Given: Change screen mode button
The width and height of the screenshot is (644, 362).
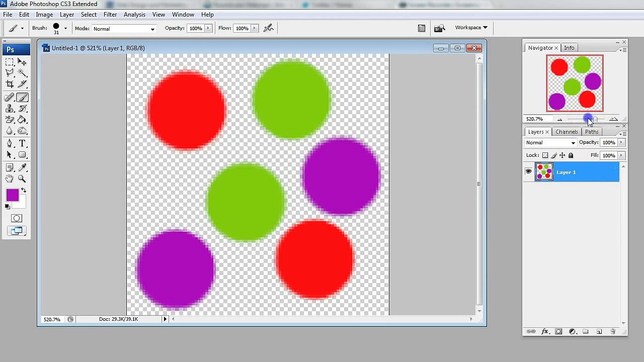Looking at the screenshot, I should point(17,231).
